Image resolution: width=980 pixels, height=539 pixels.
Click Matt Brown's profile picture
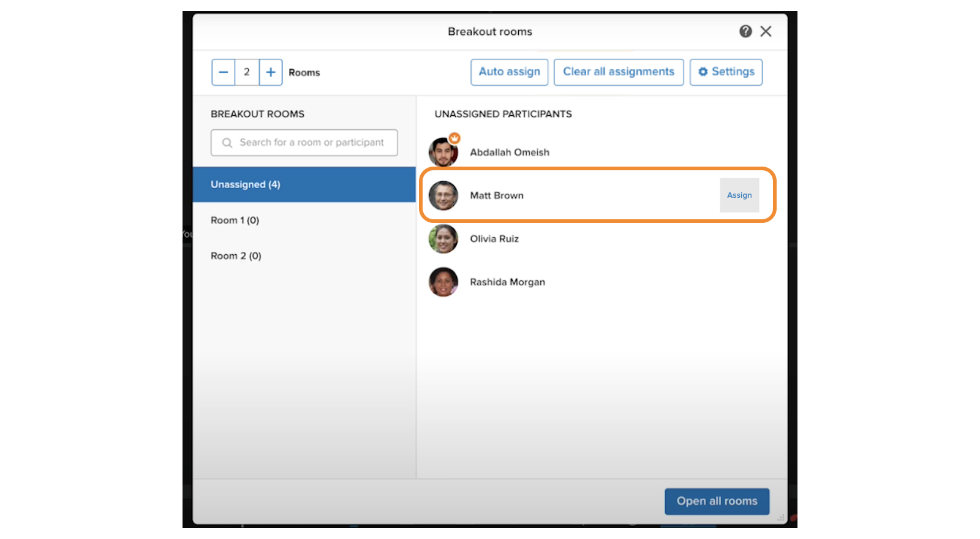(443, 196)
